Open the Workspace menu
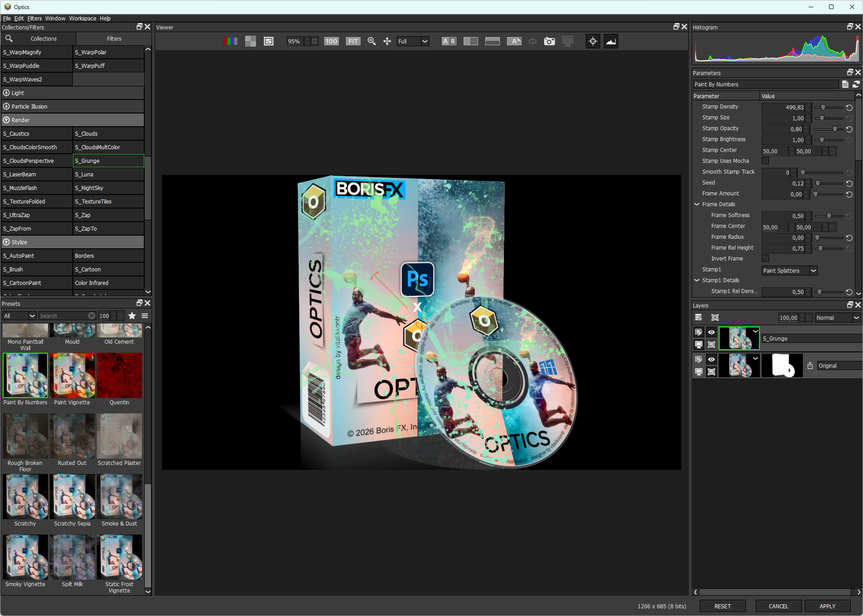Viewport: 863px width, 616px height. 82,19
